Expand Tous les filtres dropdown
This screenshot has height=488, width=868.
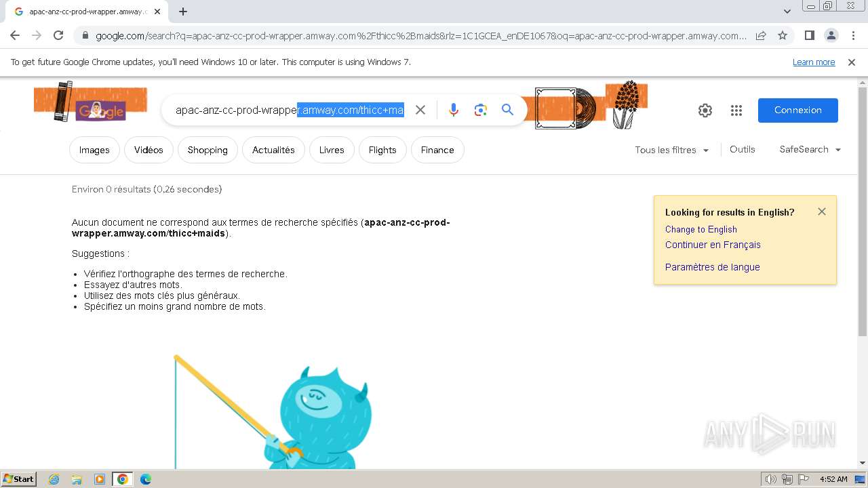(672, 150)
